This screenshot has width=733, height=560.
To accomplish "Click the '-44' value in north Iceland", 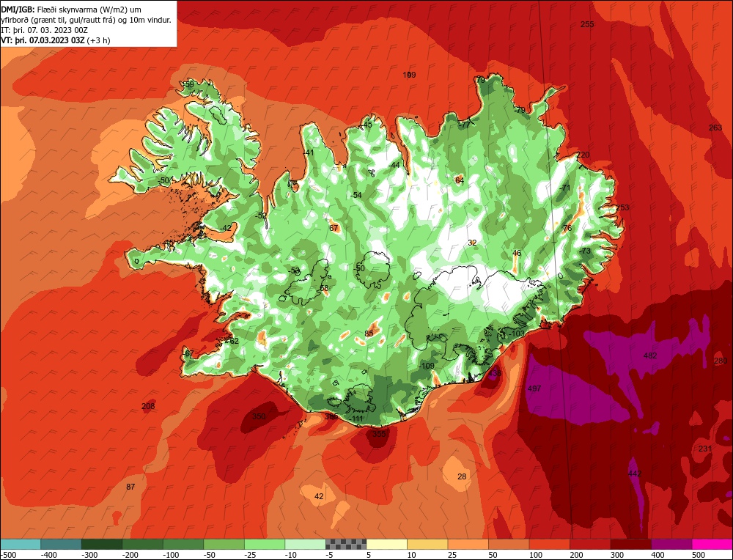I will pyautogui.click(x=394, y=165).
